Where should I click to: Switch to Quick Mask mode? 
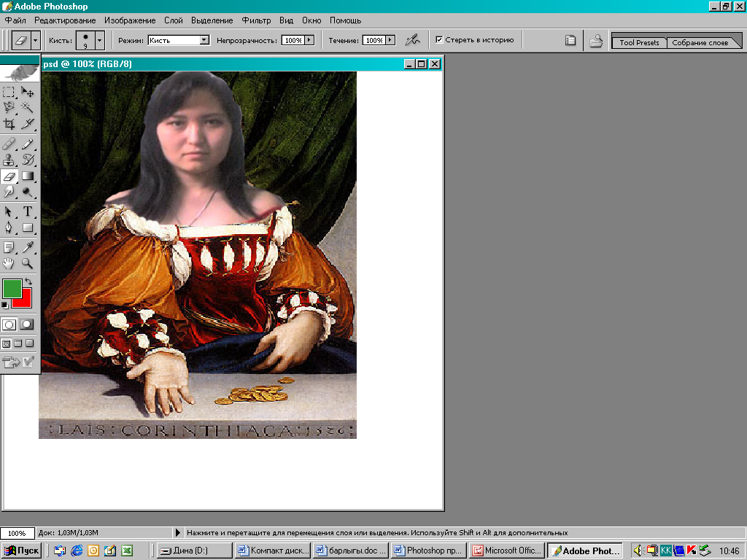[27, 324]
